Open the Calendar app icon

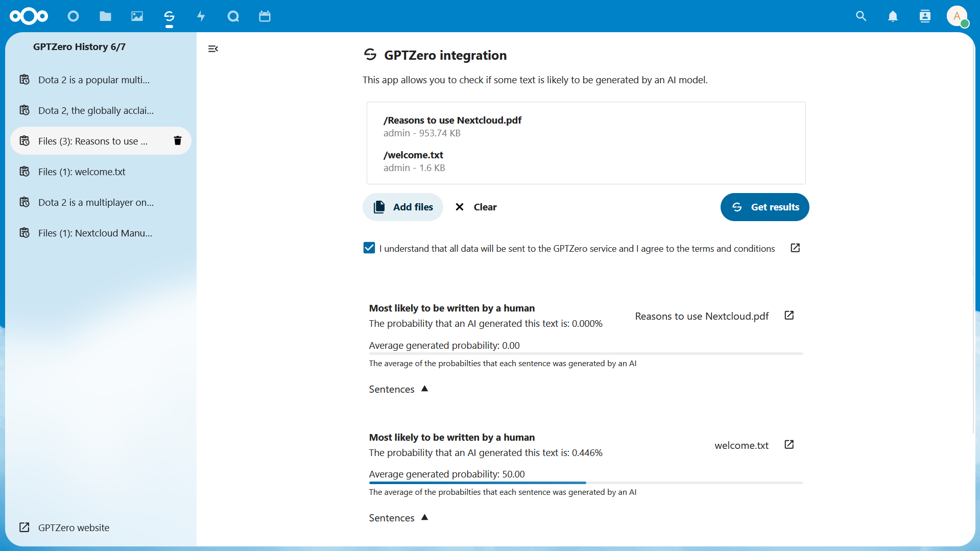tap(265, 16)
